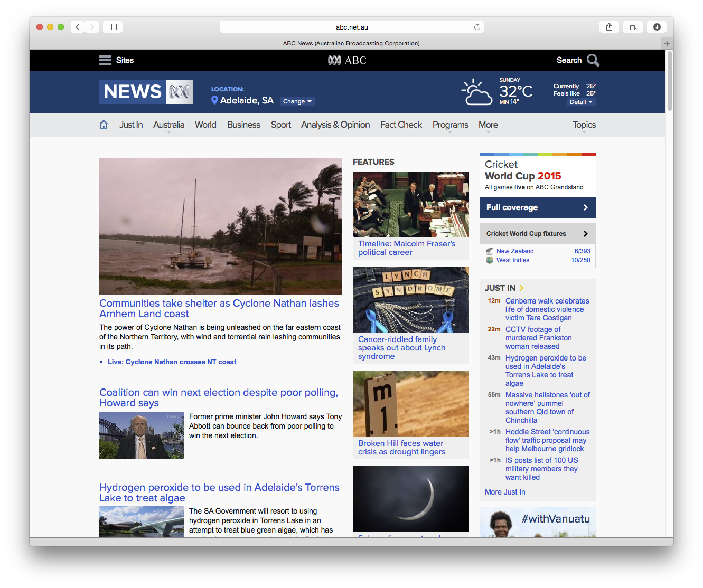Open Broken Hill faces water crisis story
Image resolution: width=703 pixels, height=588 pixels.
(x=401, y=448)
